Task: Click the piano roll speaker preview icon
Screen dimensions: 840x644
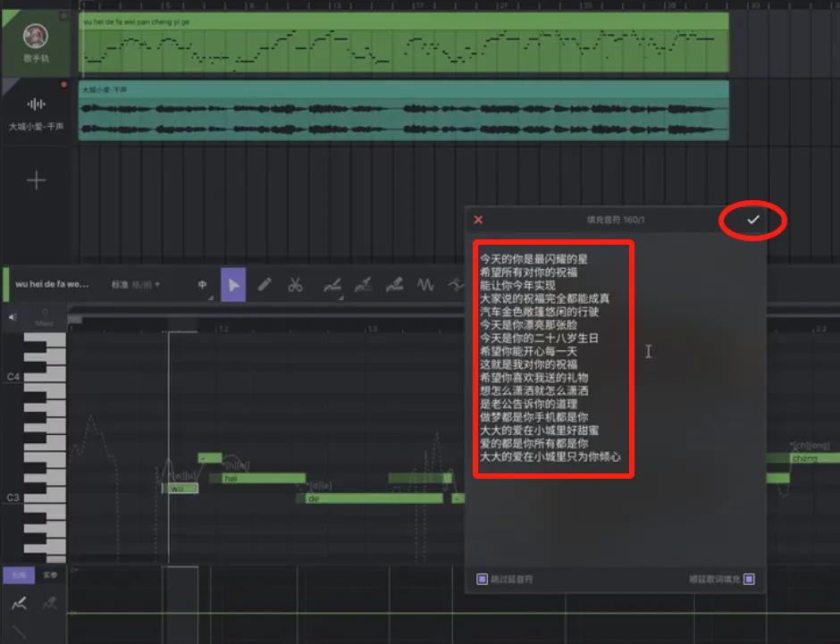Action: 13,317
